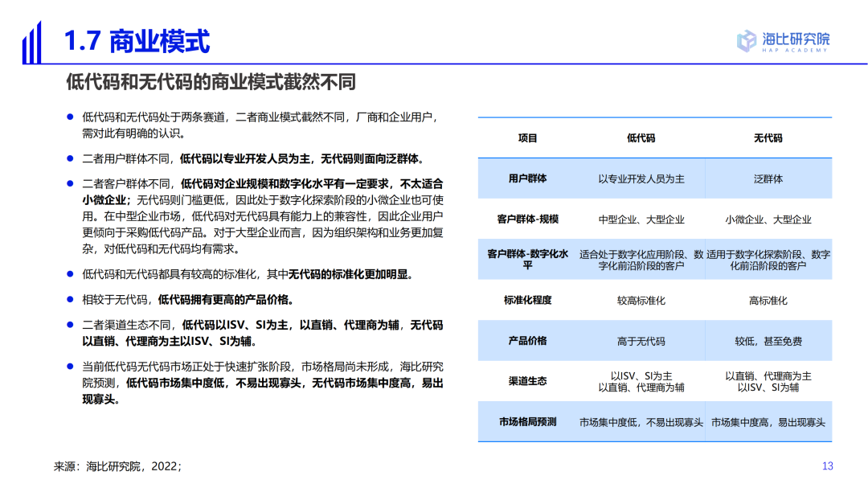Click the row label 用户群体
The height and width of the screenshot is (488, 868).
point(527,178)
